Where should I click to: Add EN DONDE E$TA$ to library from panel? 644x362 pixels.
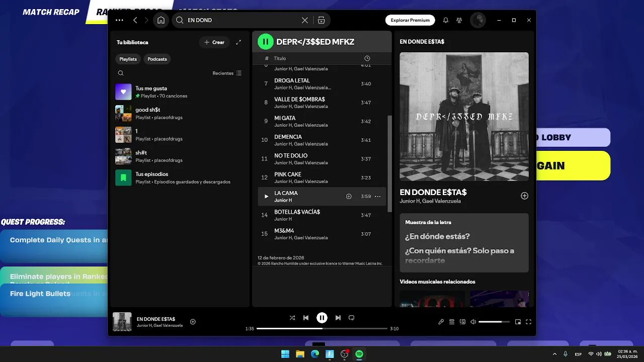point(524,196)
